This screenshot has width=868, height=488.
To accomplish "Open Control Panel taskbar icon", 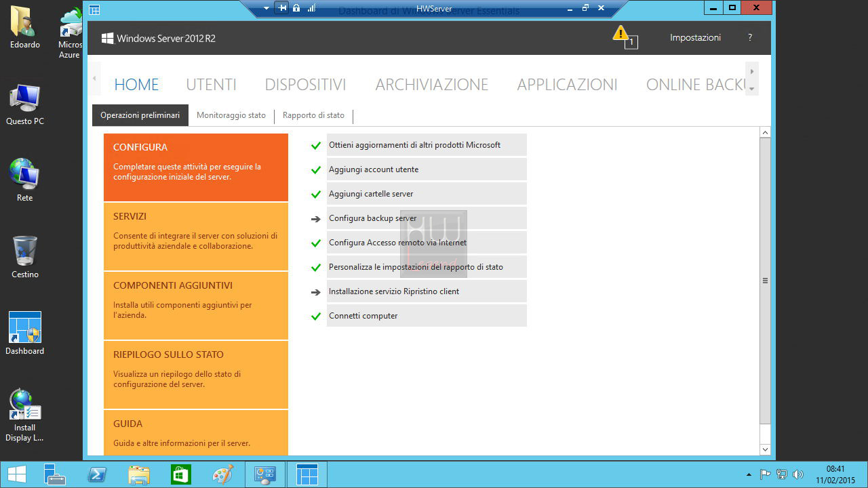I will coord(265,474).
